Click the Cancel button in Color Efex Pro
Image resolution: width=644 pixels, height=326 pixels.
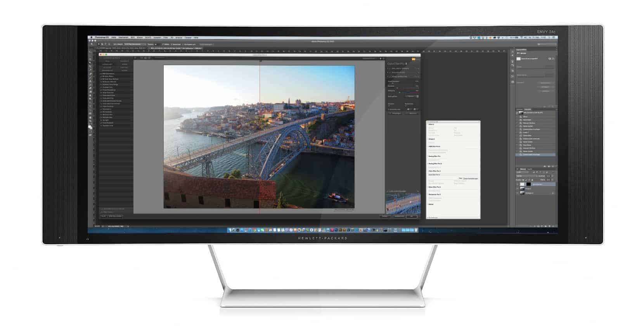[x=399, y=216]
